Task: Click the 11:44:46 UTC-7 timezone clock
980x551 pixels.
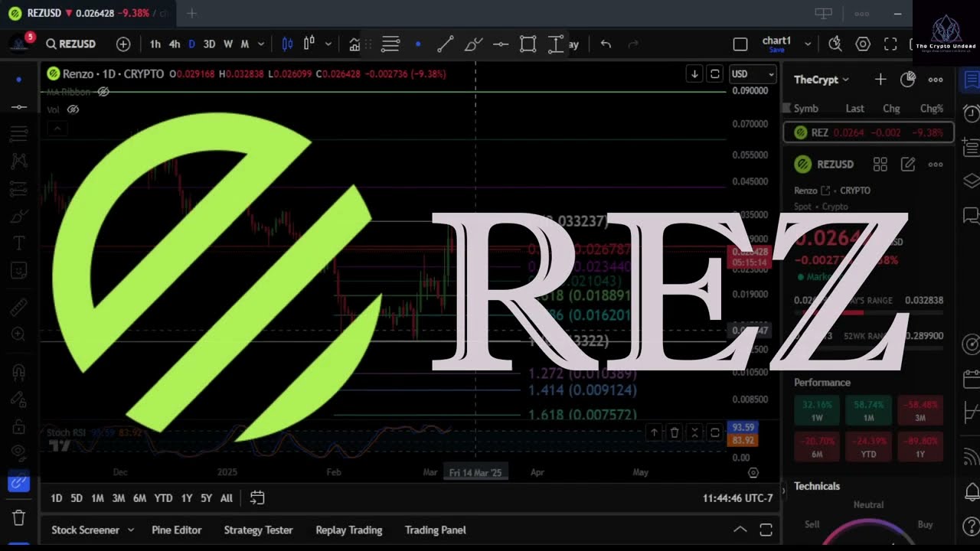Action: tap(737, 498)
